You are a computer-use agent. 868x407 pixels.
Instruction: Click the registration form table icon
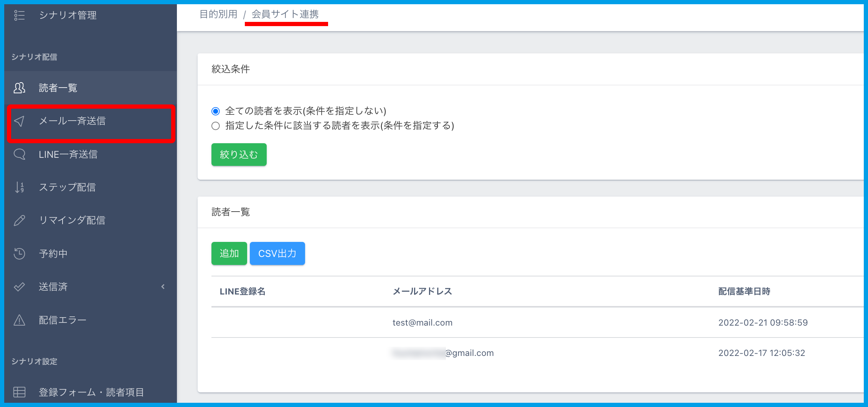19,392
